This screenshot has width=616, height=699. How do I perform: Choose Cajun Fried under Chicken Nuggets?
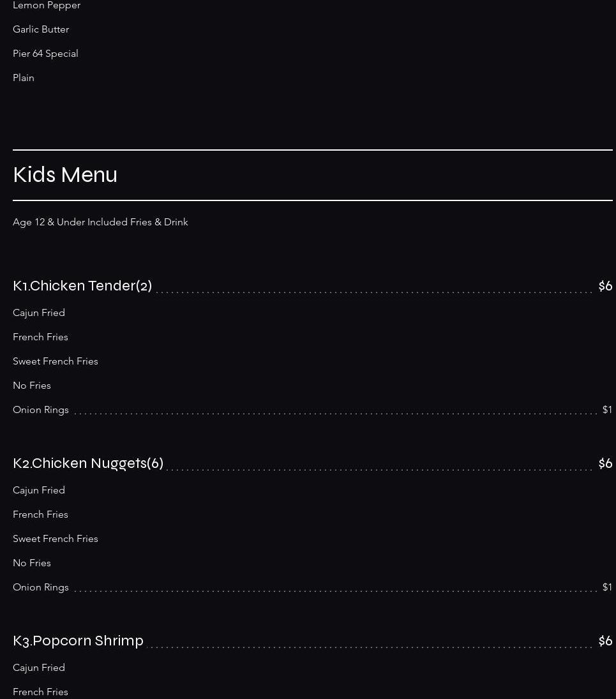tap(39, 490)
